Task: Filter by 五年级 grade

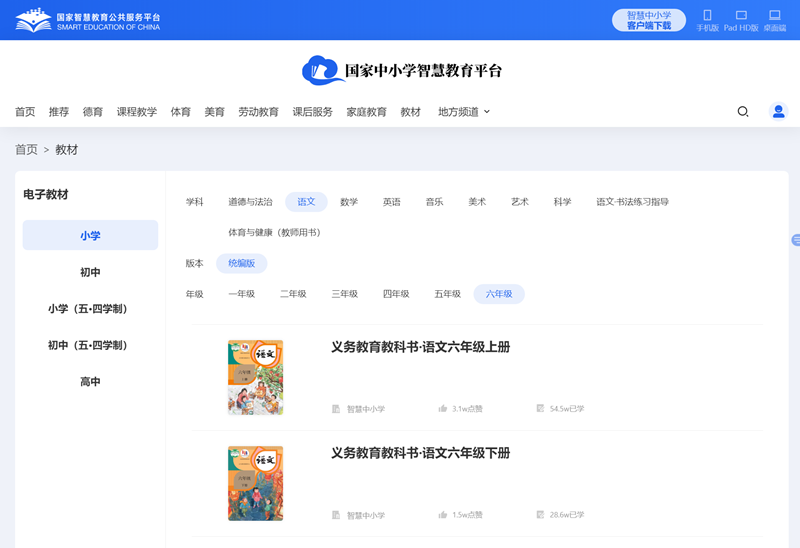Action: pyautogui.click(x=447, y=294)
